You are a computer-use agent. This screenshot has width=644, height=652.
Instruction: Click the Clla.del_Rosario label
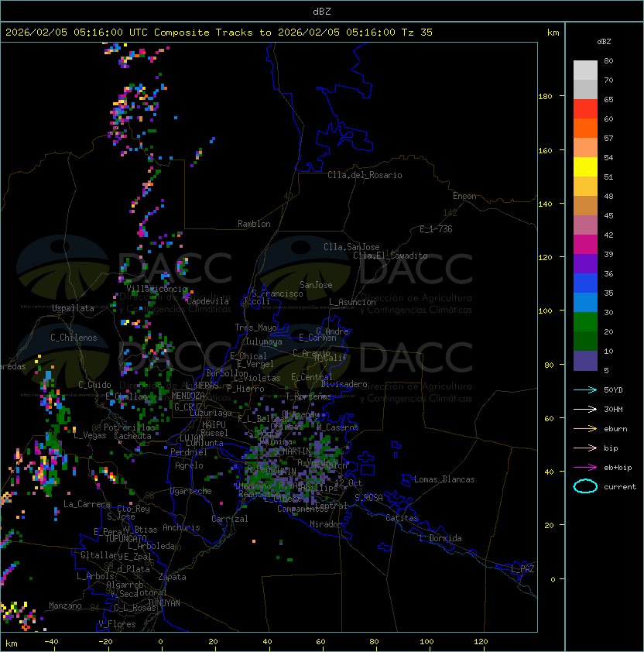(x=365, y=175)
